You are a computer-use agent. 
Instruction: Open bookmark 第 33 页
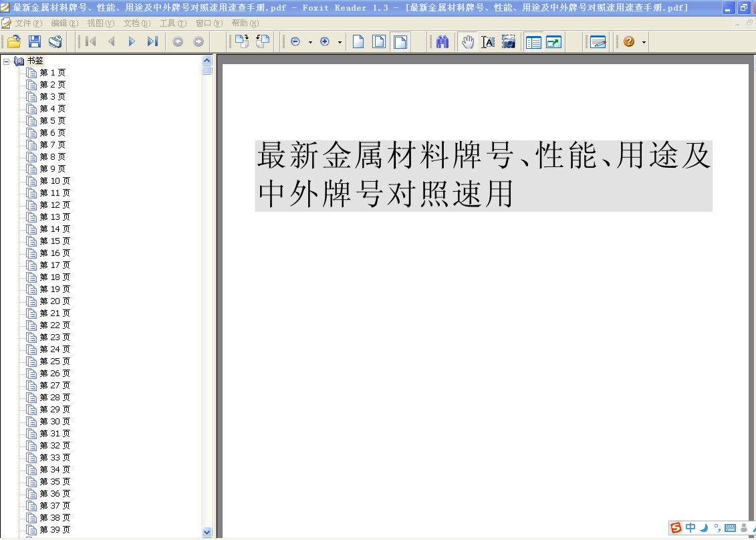(55, 458)
